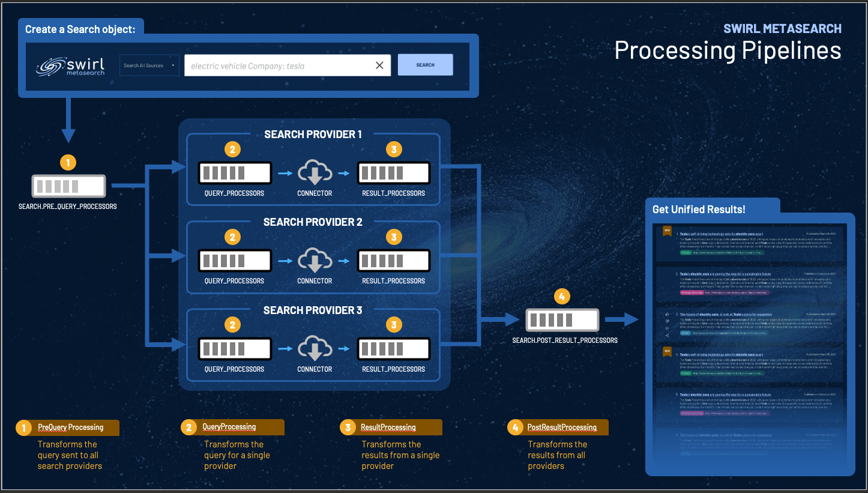Click the 'QueryProcessing' legend label

point(229,427)
